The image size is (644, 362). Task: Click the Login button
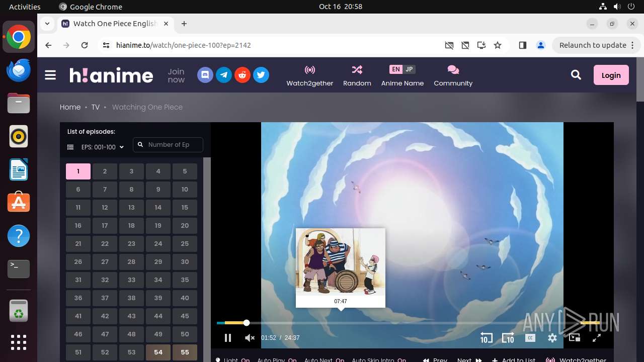[611, 75]
